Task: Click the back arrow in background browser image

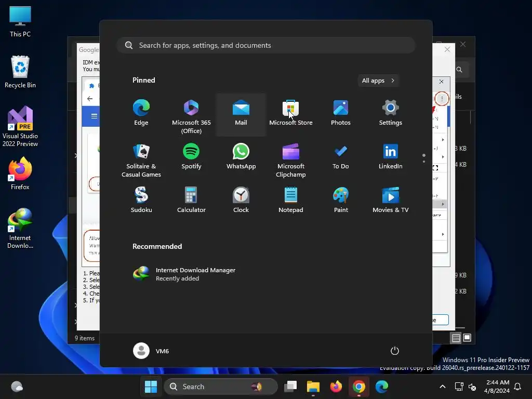Action: click(90, 99)
